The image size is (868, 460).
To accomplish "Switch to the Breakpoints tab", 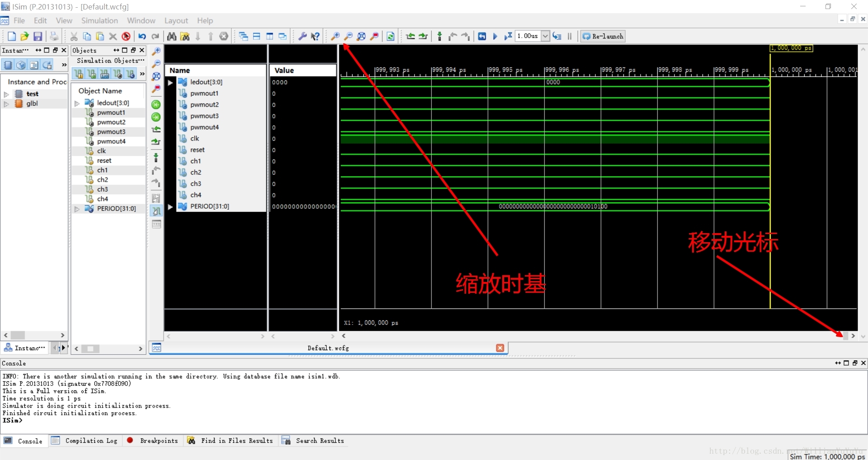I will coord(153,441).
